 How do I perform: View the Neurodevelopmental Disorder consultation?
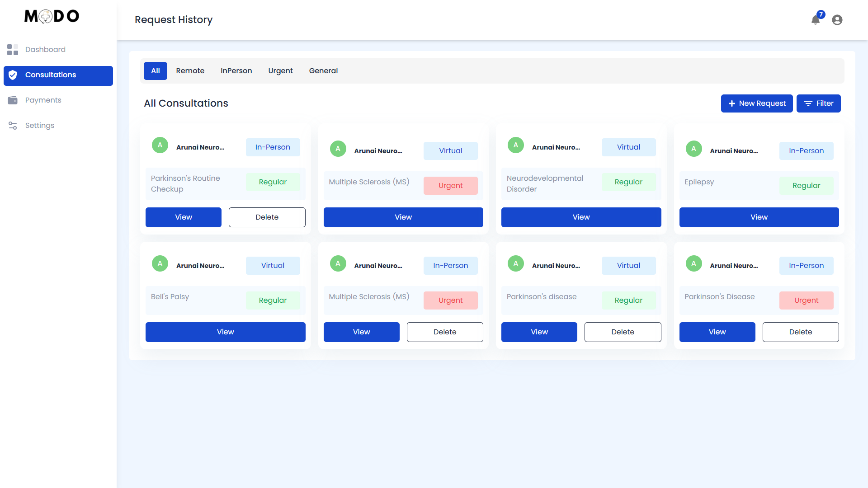point(581,217)
